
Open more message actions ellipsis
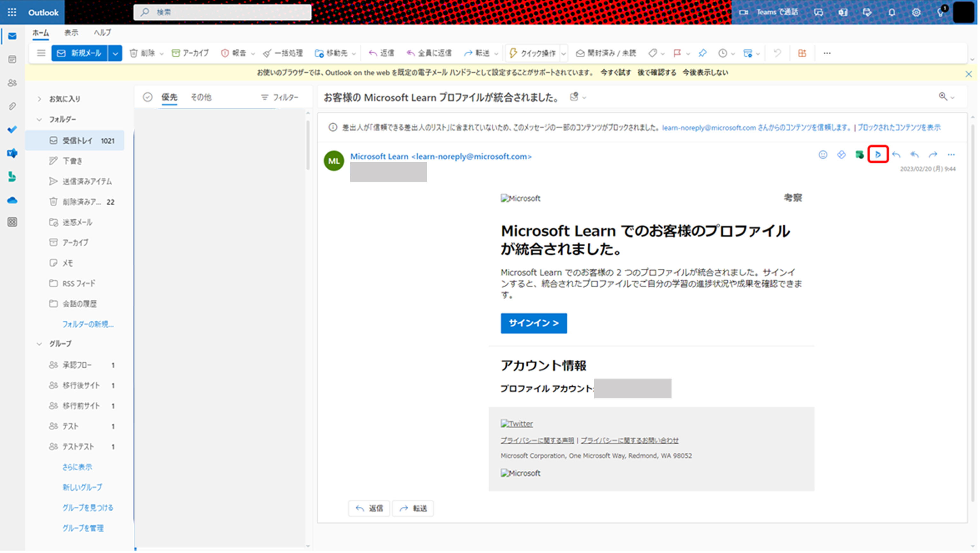click(x=952, y=155)
